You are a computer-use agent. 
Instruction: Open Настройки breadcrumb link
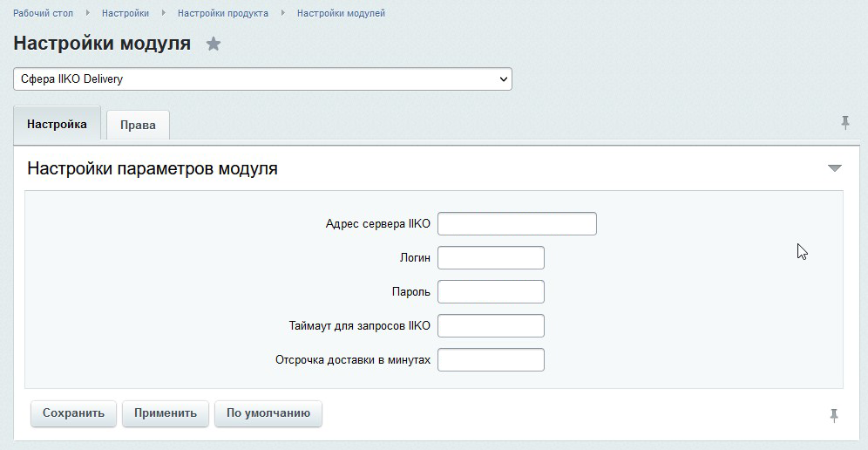click(125, 13)
